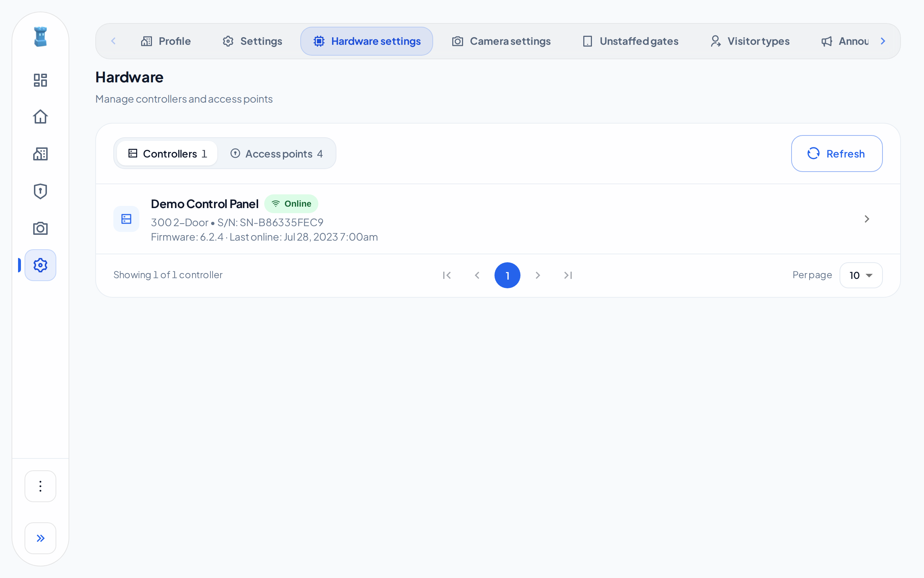
Task: Switch to the Access points segment
Action: (x=277, y=154)
